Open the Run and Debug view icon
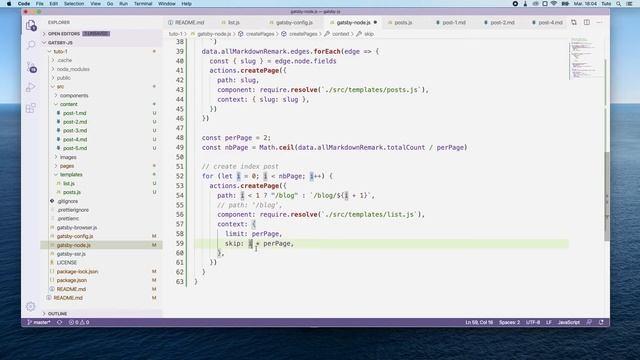The width and height of the screenshot is (640, 360). 31,87
